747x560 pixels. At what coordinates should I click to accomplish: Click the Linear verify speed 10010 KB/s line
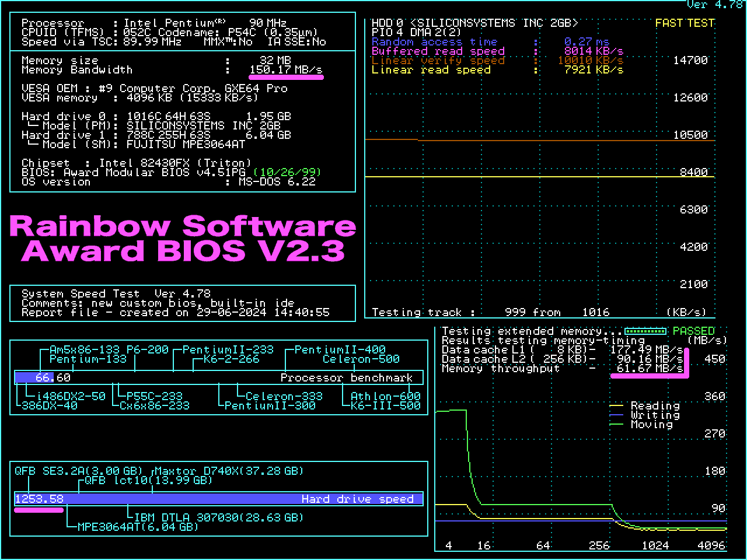(497, 61)
